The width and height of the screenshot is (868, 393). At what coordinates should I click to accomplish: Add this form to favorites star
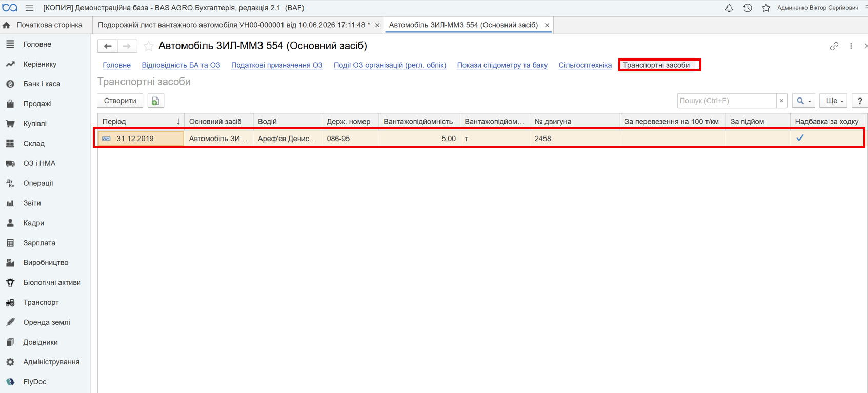(148, 46)
